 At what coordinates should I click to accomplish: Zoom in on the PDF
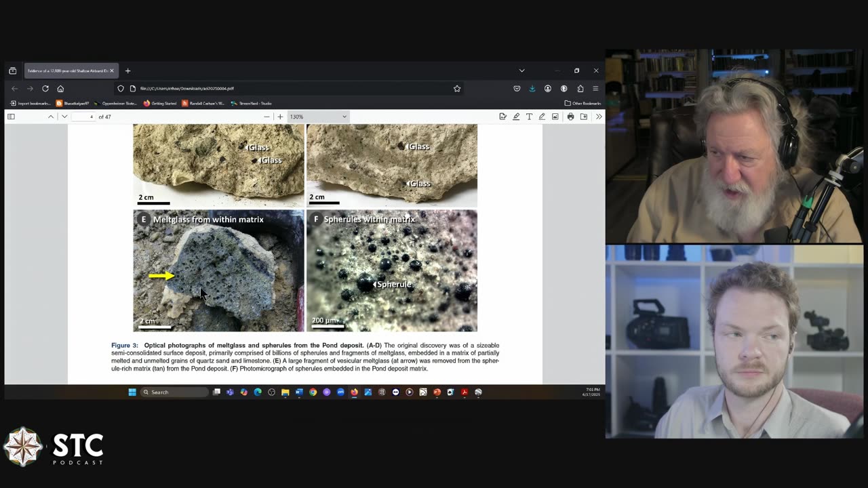(x=280, y=117)
